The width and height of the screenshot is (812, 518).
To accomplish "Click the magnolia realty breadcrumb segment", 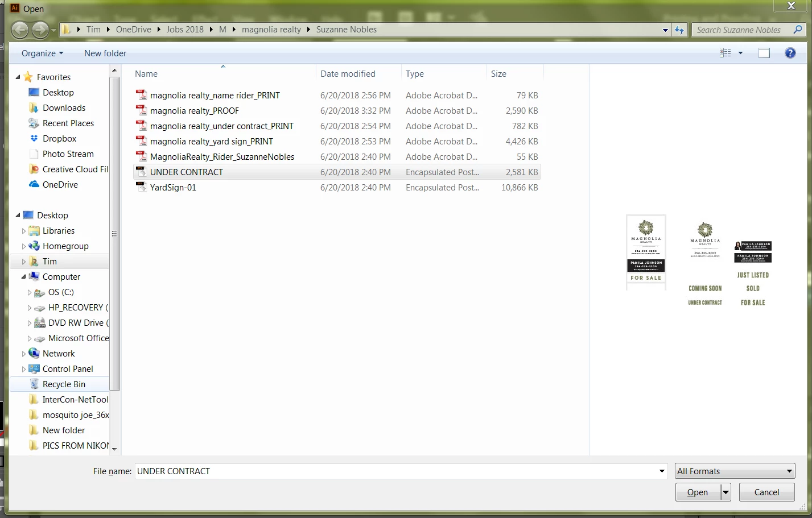I will pos(271,30).
